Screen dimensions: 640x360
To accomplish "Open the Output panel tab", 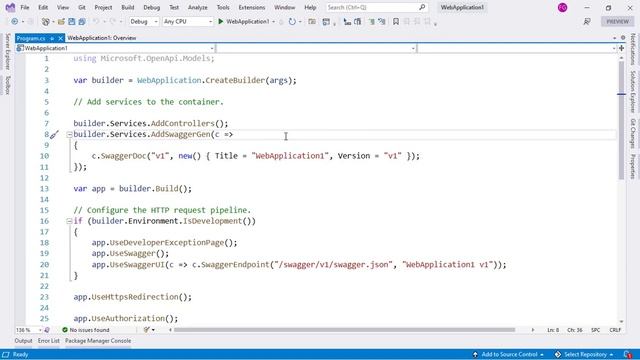I will [x=23, y=341].
